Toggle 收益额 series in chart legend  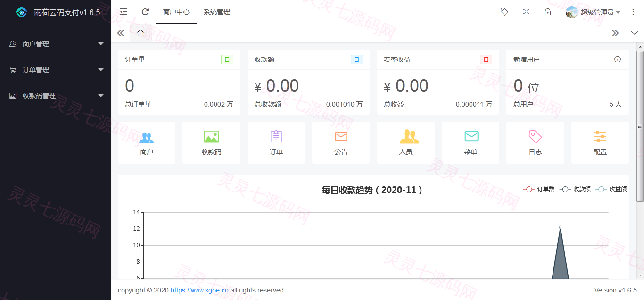coord(611,189)
